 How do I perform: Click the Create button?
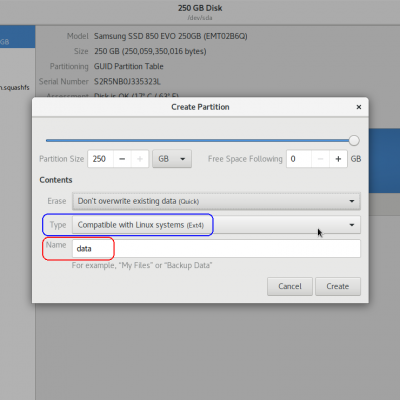click(x=338, y=286)
